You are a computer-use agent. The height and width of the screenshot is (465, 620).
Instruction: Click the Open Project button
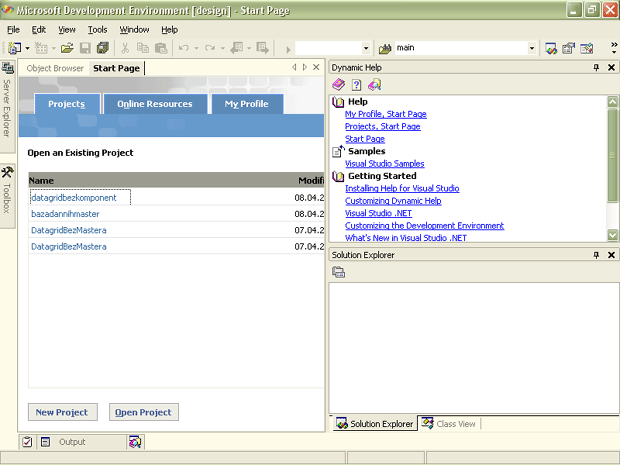[144, 412]
